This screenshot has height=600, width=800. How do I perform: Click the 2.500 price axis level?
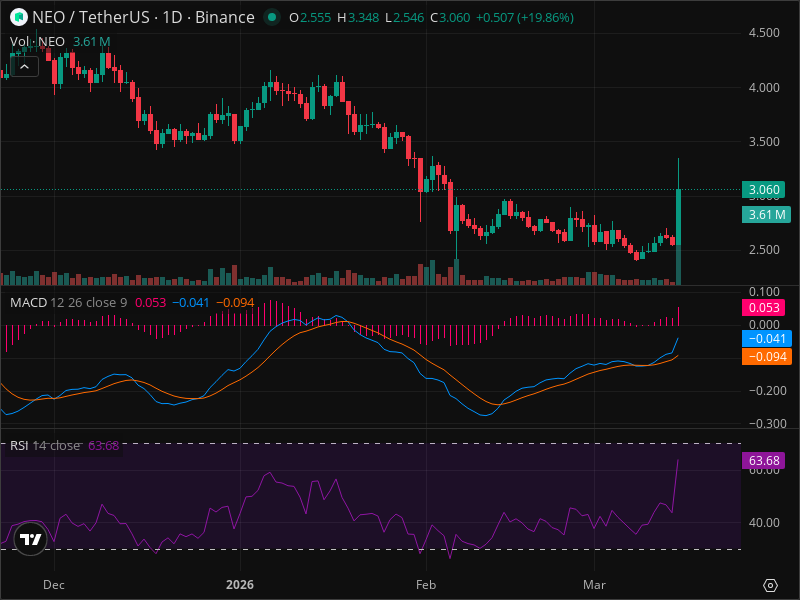click(764, 249)
